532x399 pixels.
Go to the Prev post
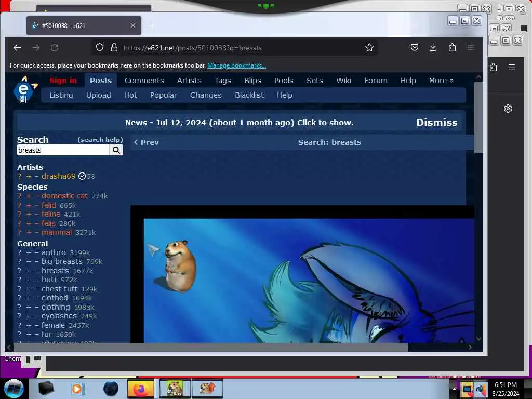(146, 142)
